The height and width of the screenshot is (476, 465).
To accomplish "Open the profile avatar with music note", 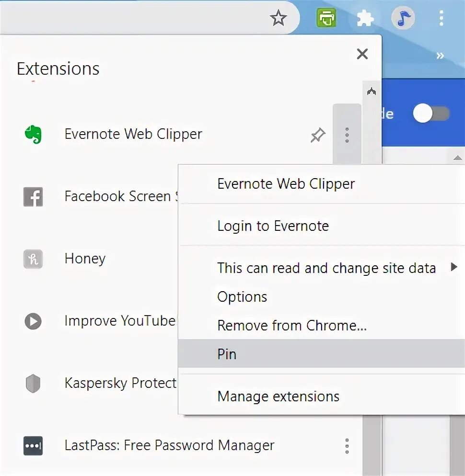I will pos(403,19).
